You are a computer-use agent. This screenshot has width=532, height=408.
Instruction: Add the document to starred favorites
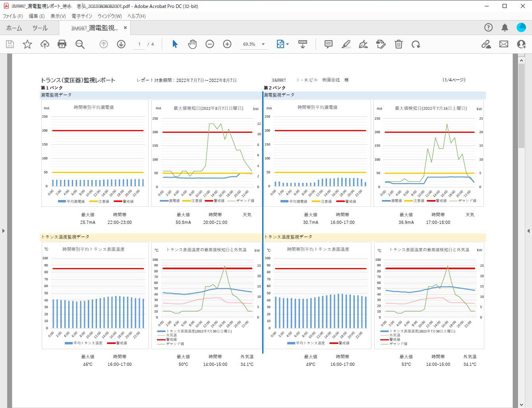[27, 44]
